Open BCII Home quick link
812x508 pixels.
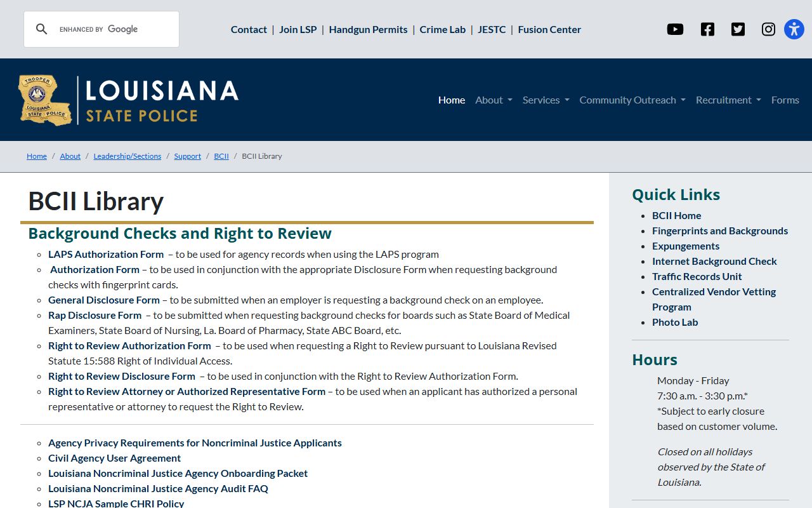click(x=676, y=215)
